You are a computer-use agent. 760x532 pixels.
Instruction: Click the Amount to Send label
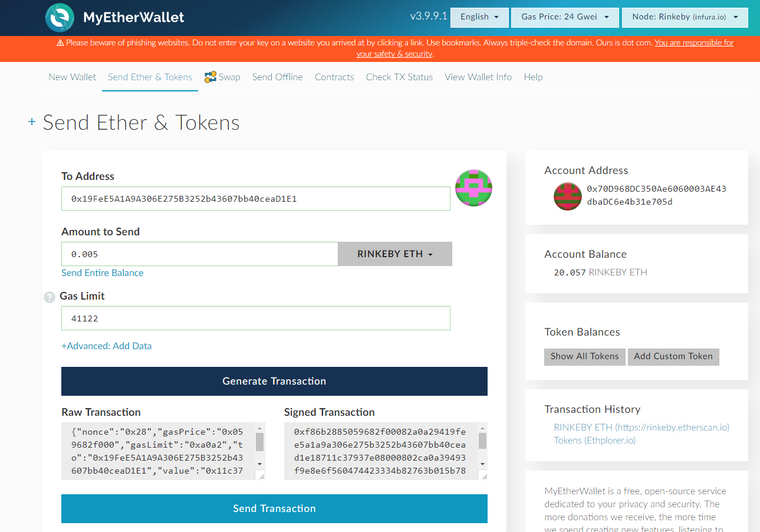click(100, 232)
